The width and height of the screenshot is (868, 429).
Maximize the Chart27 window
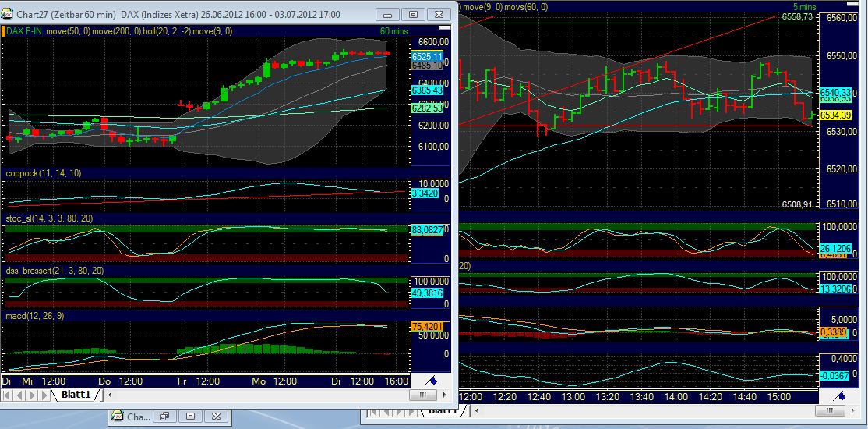pos(414,14)
